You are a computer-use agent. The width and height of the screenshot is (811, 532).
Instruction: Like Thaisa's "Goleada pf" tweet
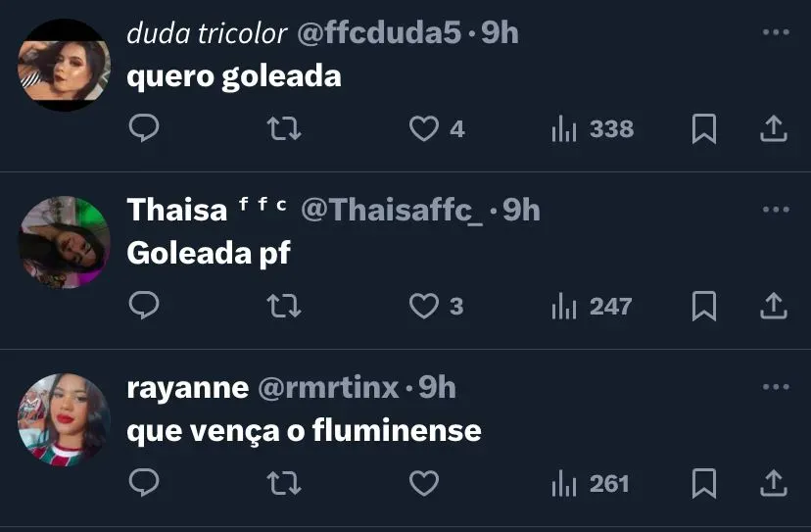tap(423, 307)
